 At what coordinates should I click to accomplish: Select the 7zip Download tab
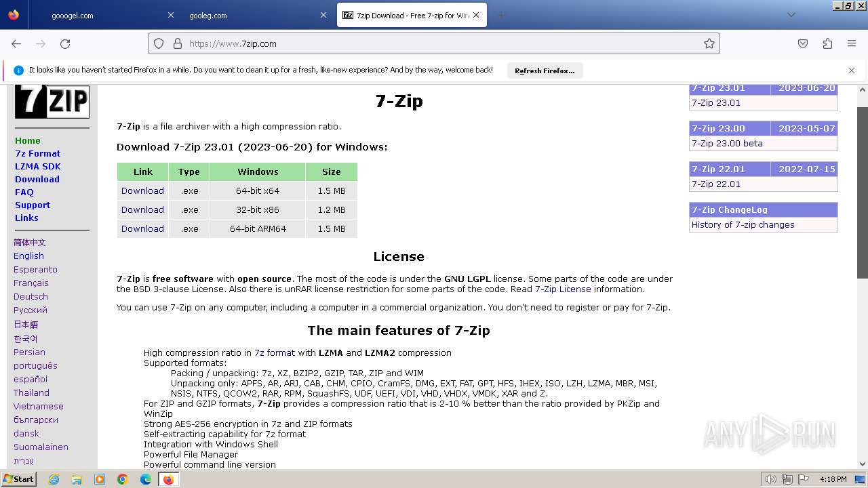click(412, 15)
